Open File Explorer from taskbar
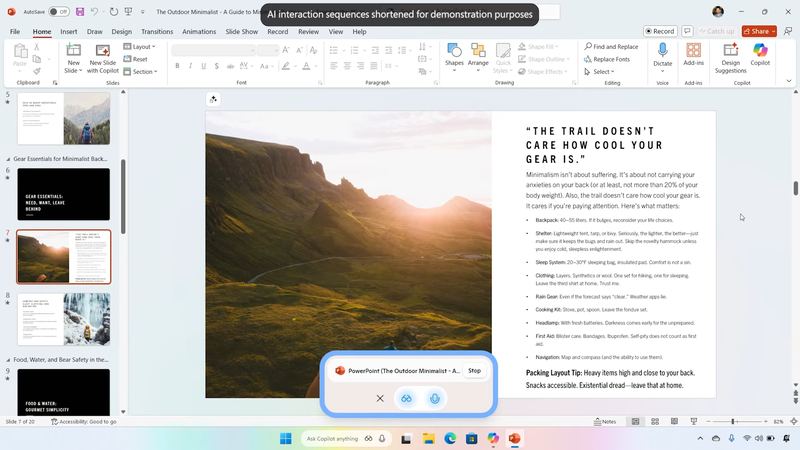Viewport: 800px width, 450px height. click(x=429, y=438)
